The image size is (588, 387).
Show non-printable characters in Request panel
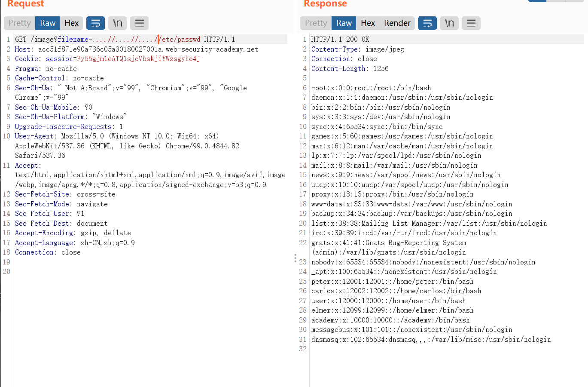click(117, 23)
